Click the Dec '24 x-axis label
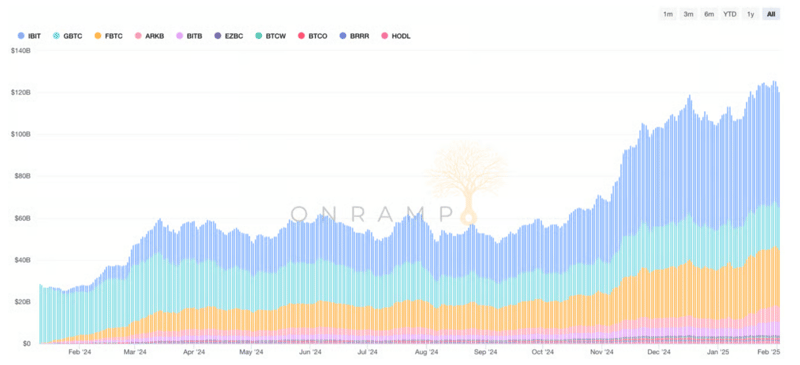Image resolution: width=800 pixels, height=365 pixels. click(x=659, y=352)
